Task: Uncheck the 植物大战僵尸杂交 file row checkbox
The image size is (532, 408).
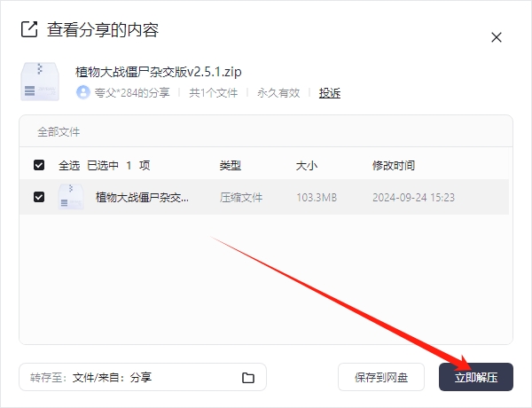Action: [39, 197]
